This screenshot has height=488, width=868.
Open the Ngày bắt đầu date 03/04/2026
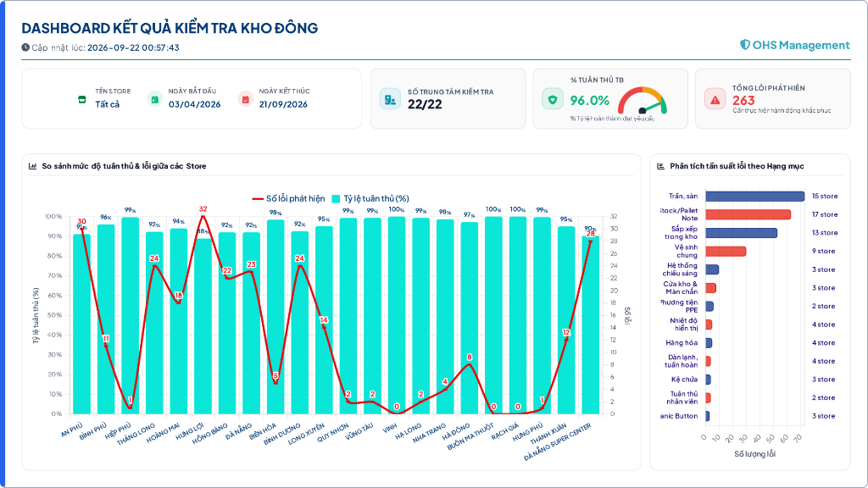(x=194, y=104)
